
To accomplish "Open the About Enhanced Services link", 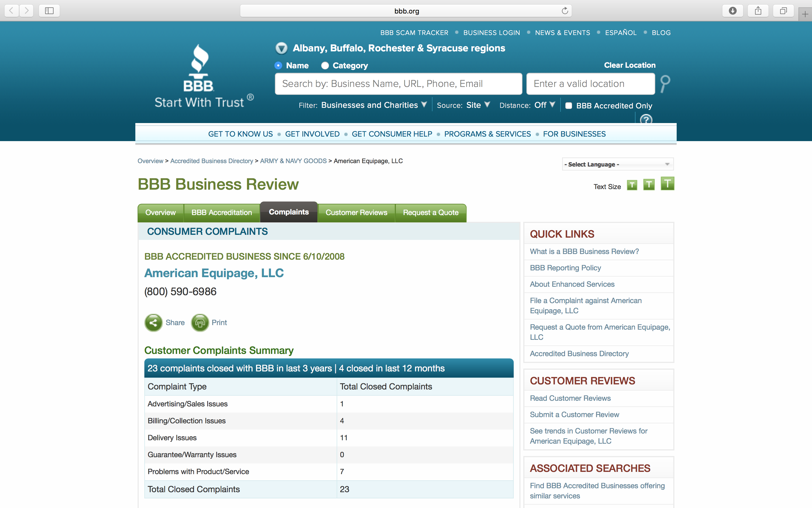I will pos(572,284).
